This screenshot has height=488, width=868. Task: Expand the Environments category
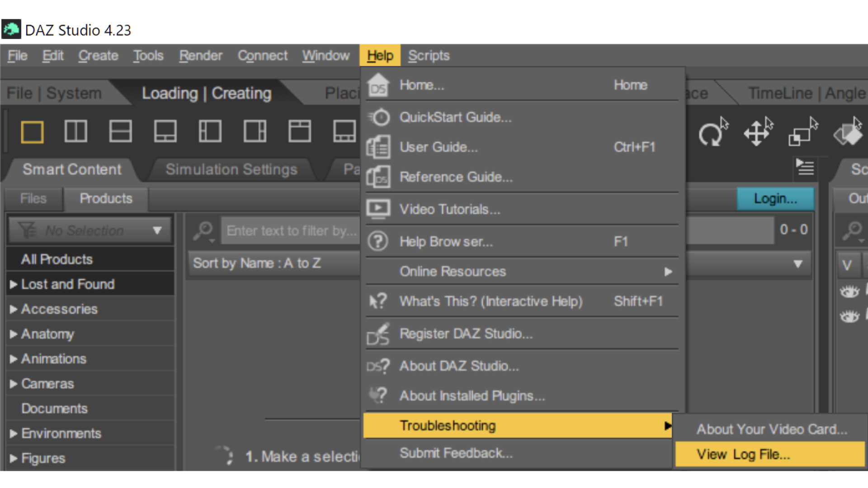click(14, 433)
